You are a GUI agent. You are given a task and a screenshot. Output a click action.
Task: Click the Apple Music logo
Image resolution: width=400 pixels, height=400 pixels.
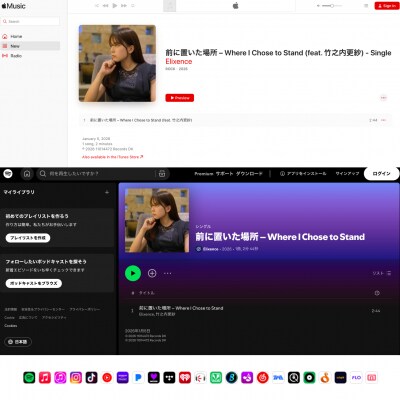pos(14,6)
